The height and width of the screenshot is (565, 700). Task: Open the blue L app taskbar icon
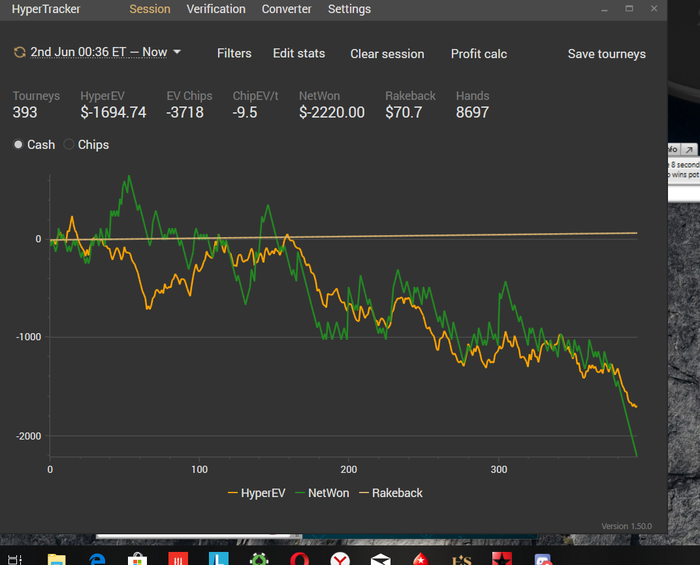(219, 559)
